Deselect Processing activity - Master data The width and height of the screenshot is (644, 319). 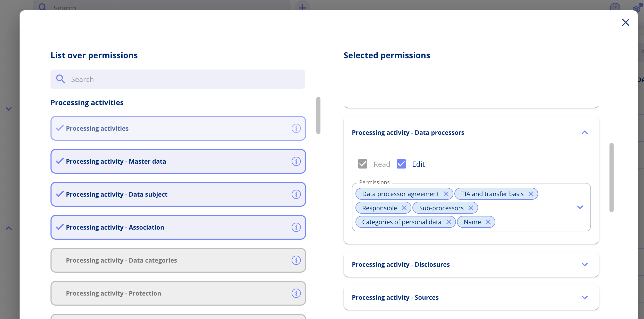(178, 161)
